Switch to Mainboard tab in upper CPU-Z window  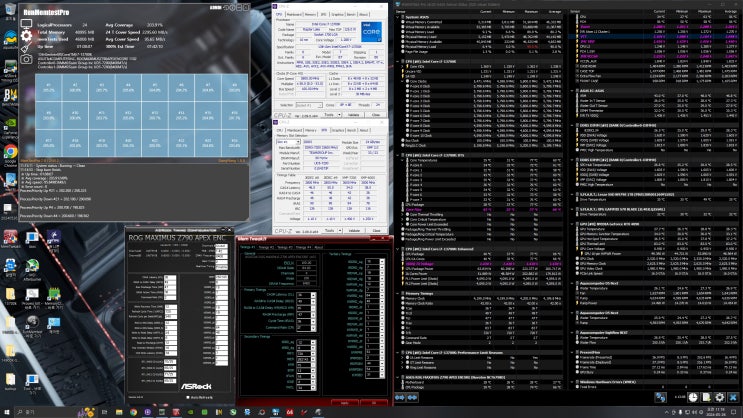click(x=294, y=14)
